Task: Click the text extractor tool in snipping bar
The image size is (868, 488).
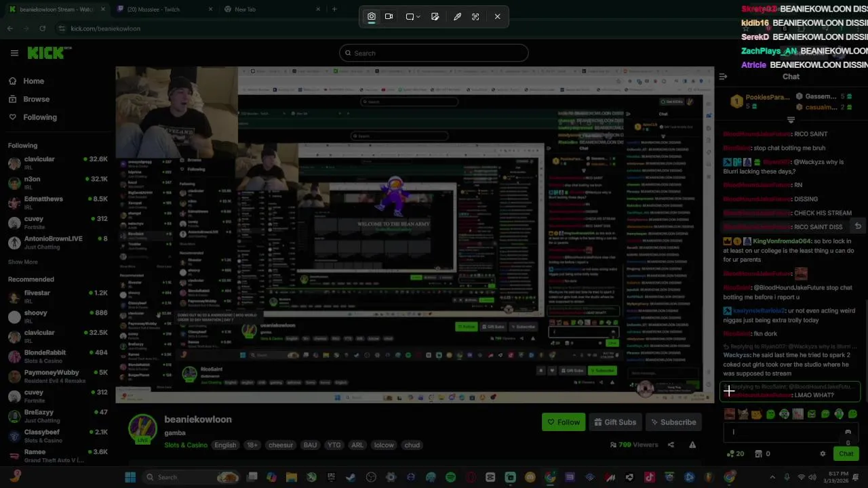Action: click(475, 16)
